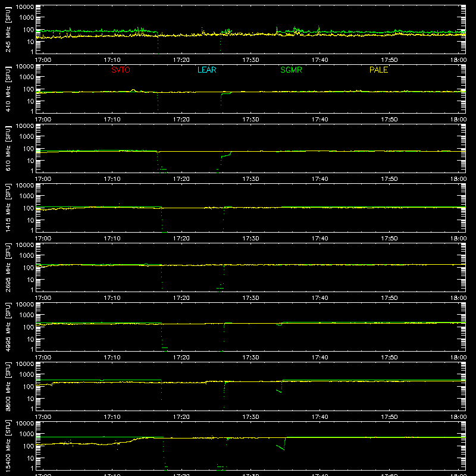
Task: Click 17:20 tick under the 1415 MHz plot
Action: click(x=181, y=239)
